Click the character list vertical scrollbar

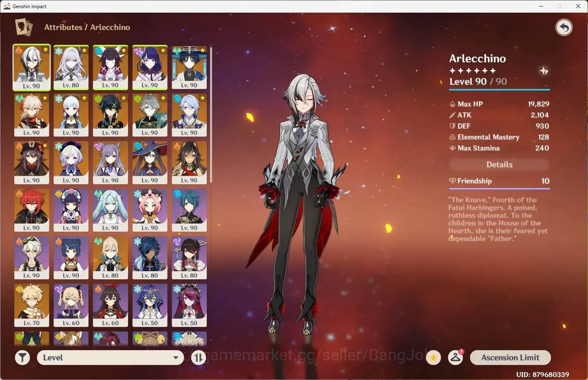tap(211, 114)
